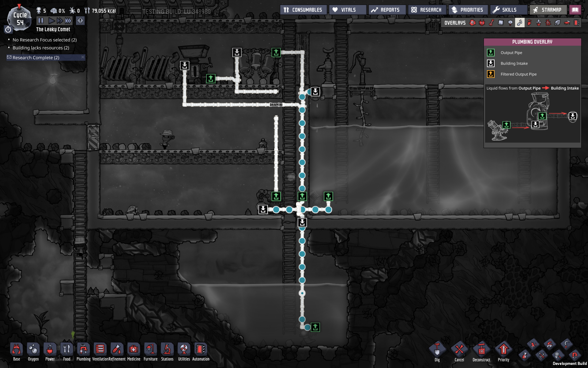Image resolution: width=588 pixels, height=368 pixels.
Task: Turn off the Plumbing overlay
Action: click(520, 23)
